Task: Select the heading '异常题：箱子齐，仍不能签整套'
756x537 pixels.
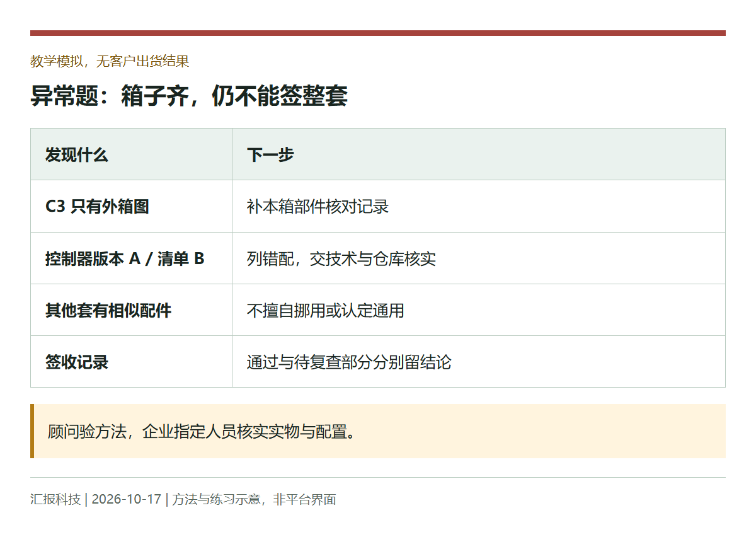Action: [x=189, y=96]
